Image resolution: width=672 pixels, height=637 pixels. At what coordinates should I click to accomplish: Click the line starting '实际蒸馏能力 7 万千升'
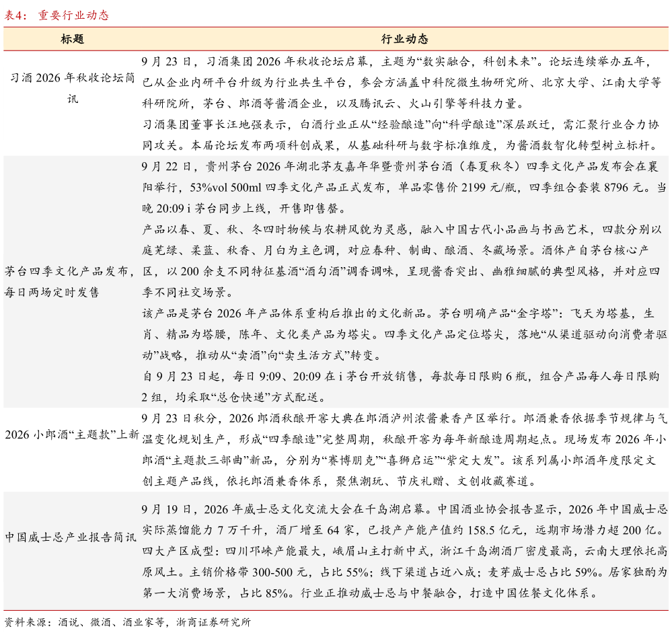coord(404,530)
